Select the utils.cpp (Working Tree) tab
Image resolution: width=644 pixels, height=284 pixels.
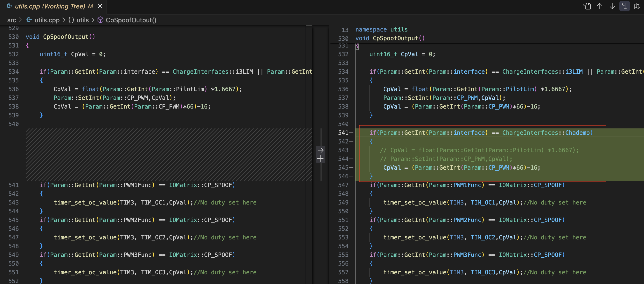50,6
